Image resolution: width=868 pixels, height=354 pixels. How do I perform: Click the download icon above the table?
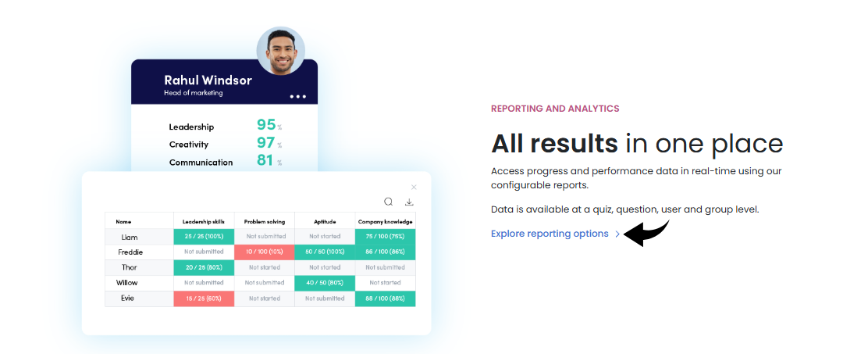click(409, 202)
